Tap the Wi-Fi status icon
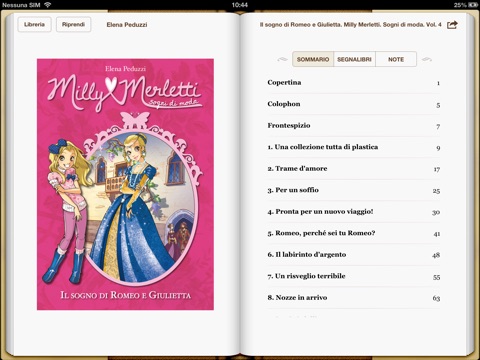Image resolution: width=480 pixels, height=360 pixels. click(47, 5)
